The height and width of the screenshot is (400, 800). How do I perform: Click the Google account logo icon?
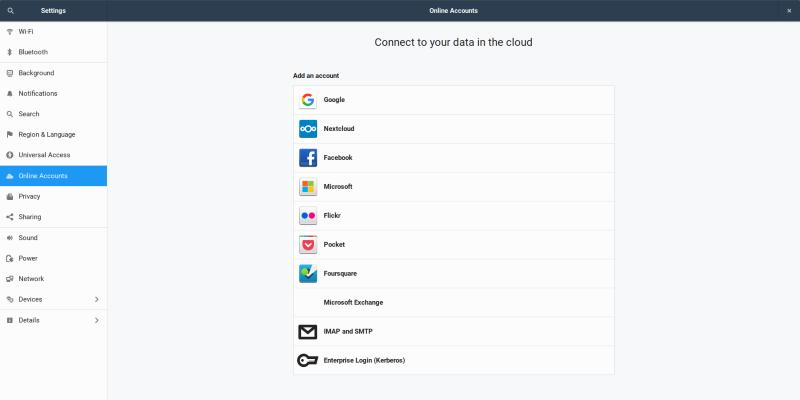308,100
